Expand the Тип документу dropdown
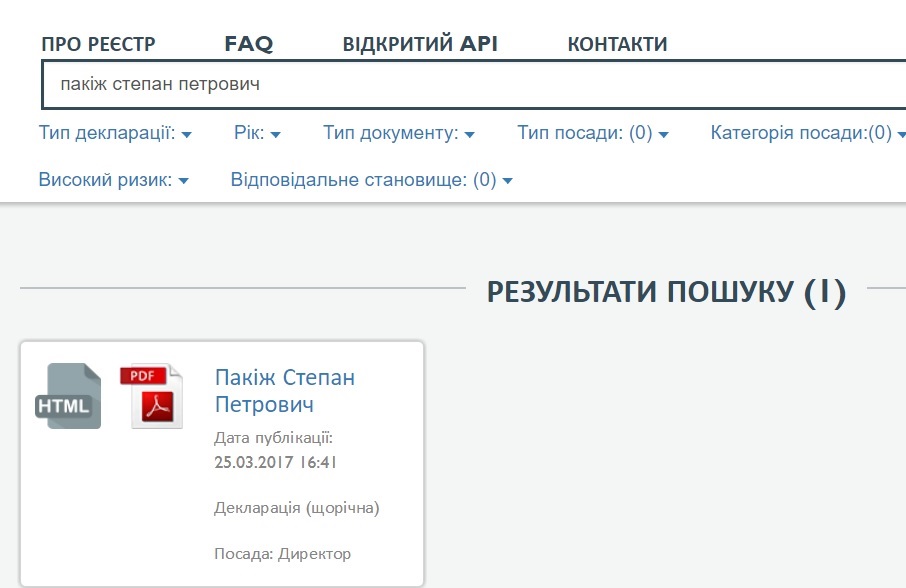The height and width of the screenshot is (588, 906). [x=398, y=133]
